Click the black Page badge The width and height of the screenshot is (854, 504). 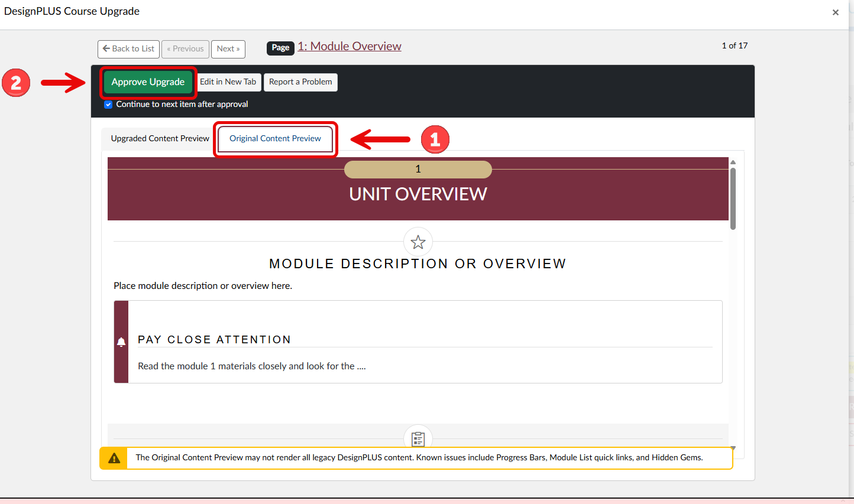click(280, 48)
